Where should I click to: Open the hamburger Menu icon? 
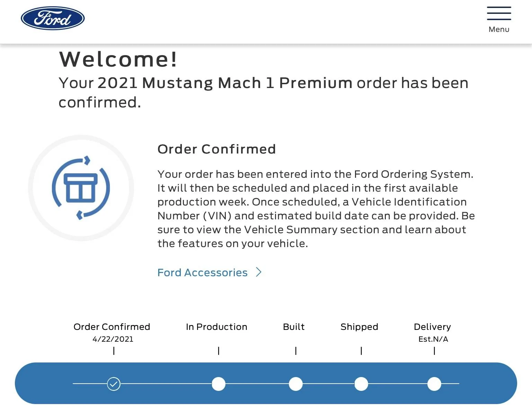click(499, 13)
